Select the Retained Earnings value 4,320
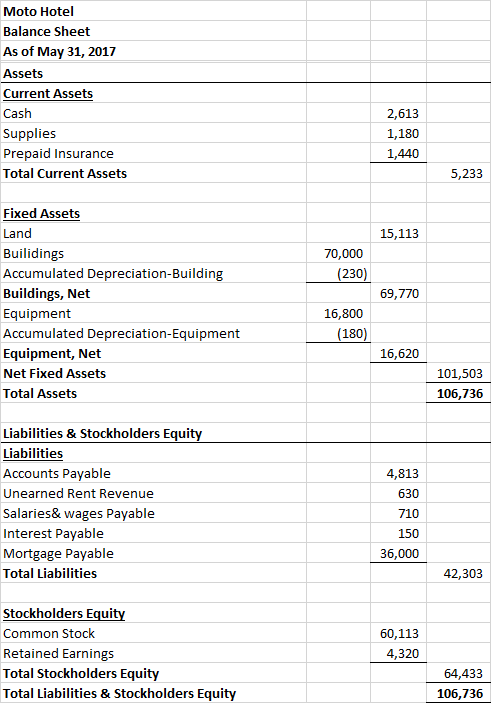 point(403,654)
